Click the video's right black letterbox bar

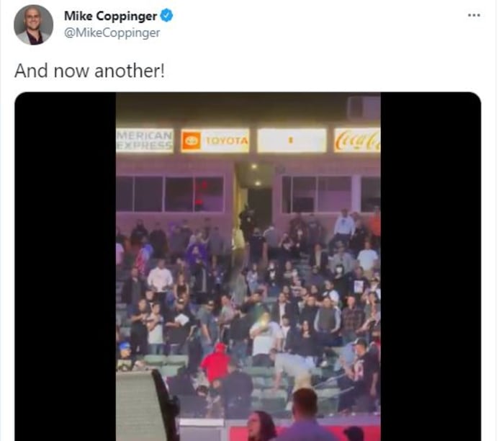[431, 267]
